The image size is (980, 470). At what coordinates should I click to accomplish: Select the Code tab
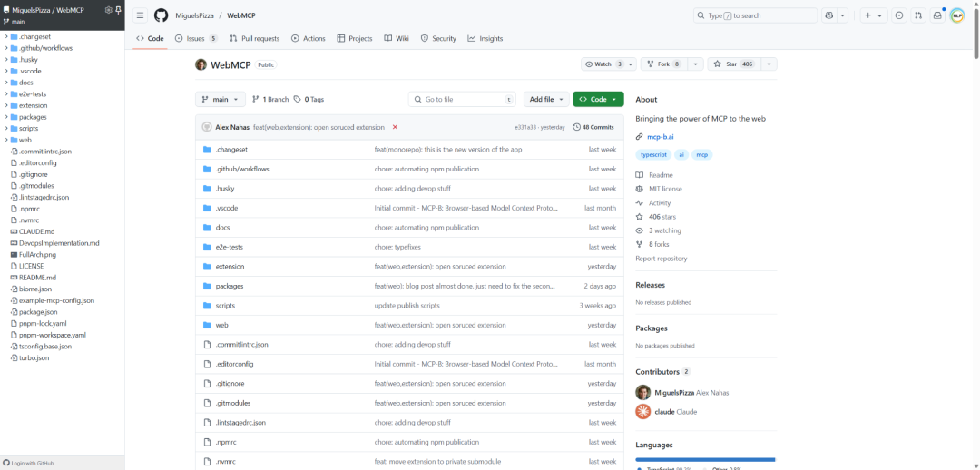[x=150, y=39]
